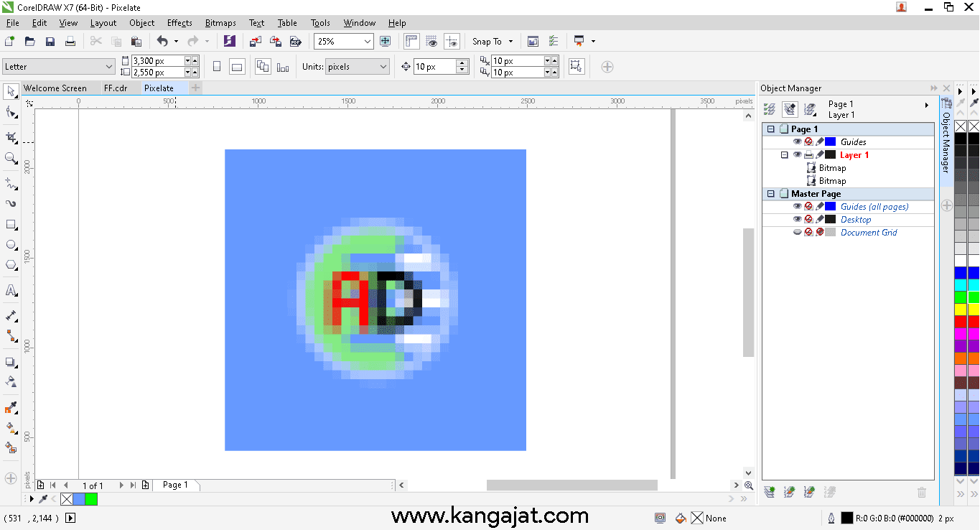Click the Page 1 page tab
The height and width of the screenshot is (530, 980).
pyautogui.click(x=175, y=485)
